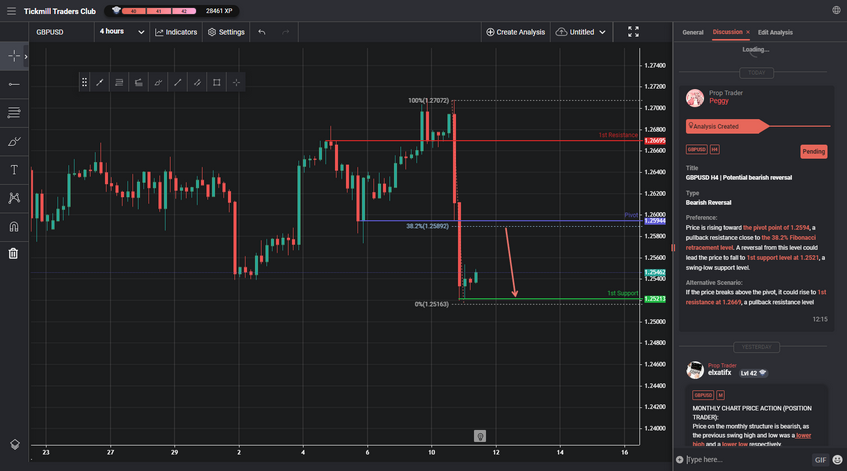Click the lightbulb idea marker on chart
Screen dimensions: 847x471
[480, 436]
